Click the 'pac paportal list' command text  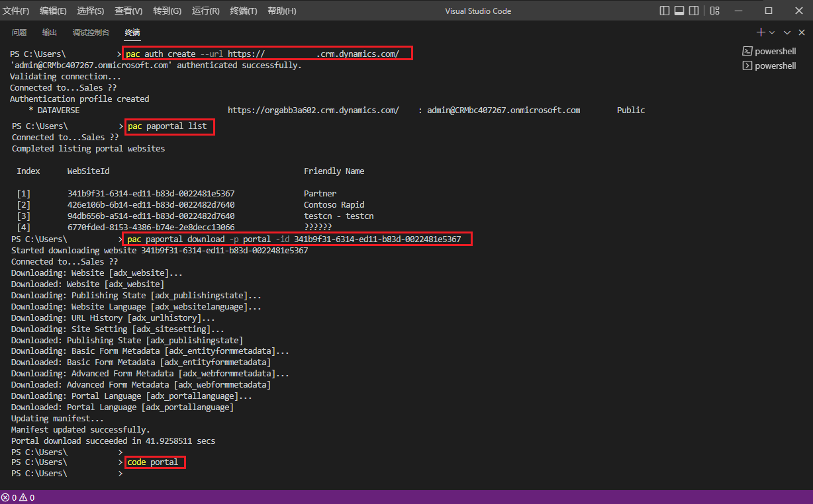167,126
